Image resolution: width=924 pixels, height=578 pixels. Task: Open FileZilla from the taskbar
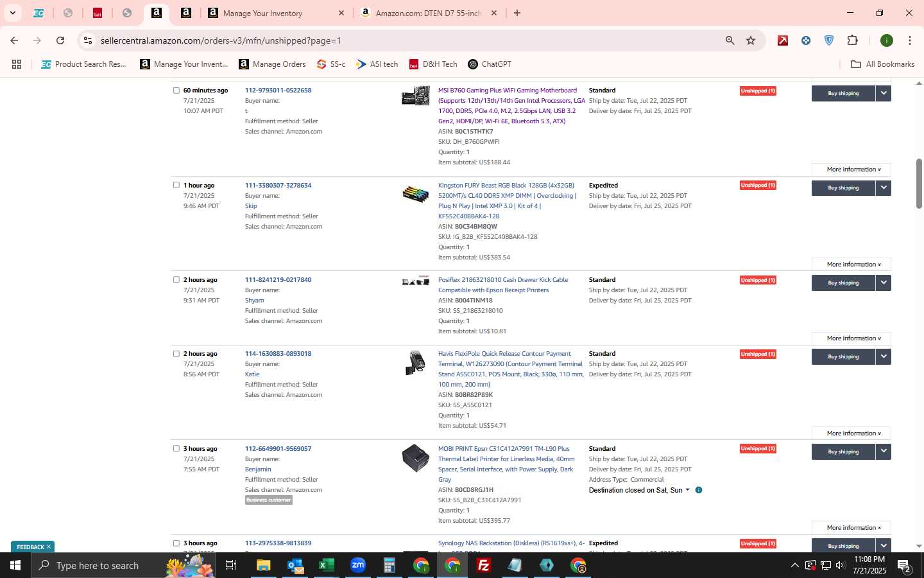click(x=483, y=565)
